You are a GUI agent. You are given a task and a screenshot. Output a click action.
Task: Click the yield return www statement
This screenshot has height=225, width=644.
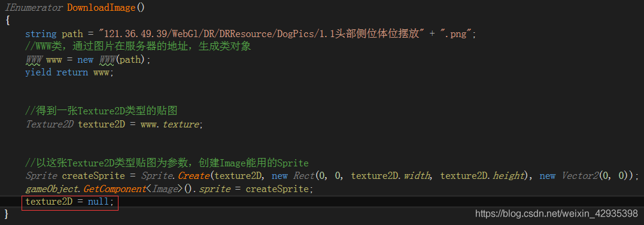(x=68, y=72)
